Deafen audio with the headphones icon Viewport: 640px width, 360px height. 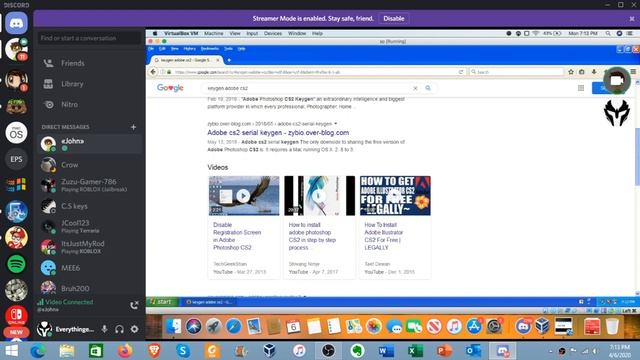point(119,329)
